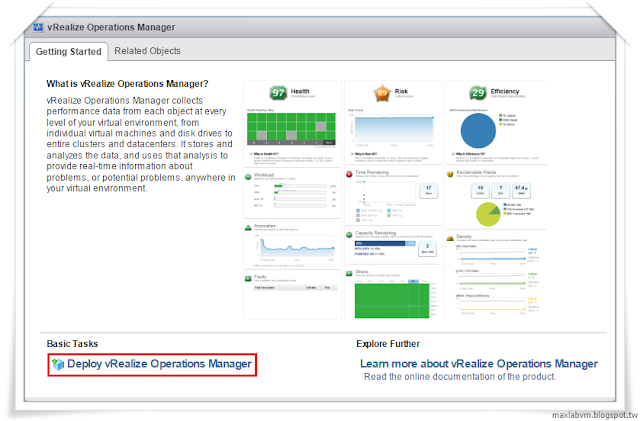Screen dimensions: 640x421
Task: Click 'Read the online documentation of the product' text
Action: (x=460, y=376)
